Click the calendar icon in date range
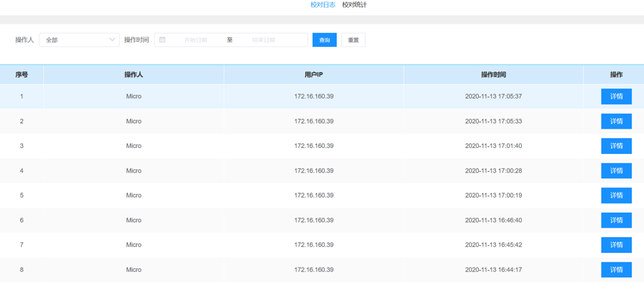This screenshot has height=284, width=644. [x=162, y=40]
